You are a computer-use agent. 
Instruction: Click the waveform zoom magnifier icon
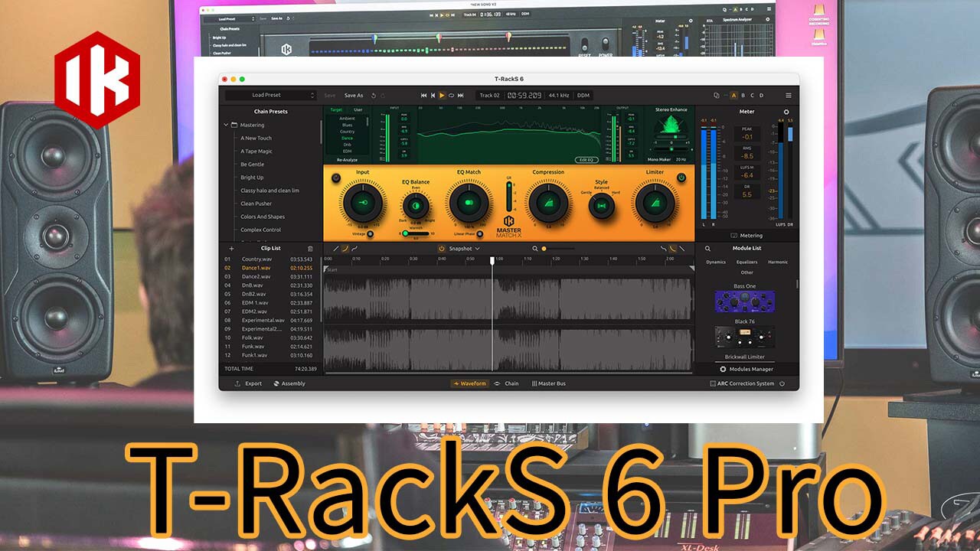tap(534, 249)
